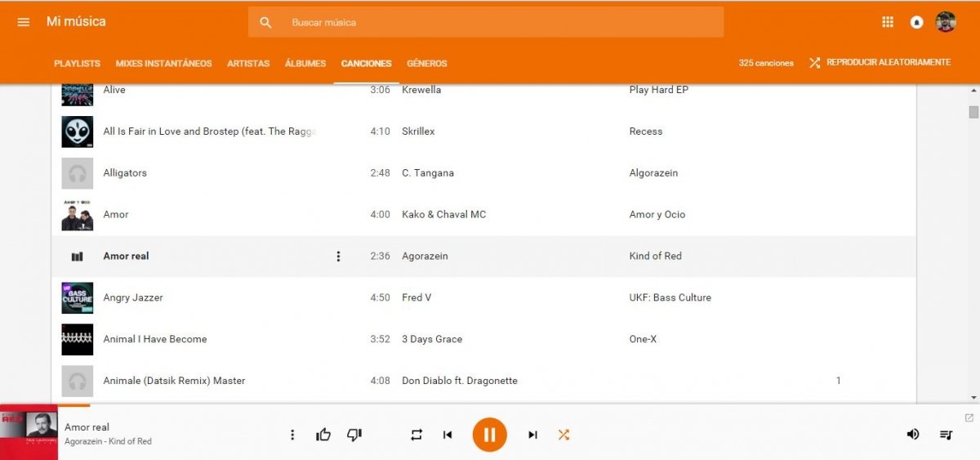Open artist 3 Days Grace
The width and height of the screenshot is (980, 460).
(432, 339)
